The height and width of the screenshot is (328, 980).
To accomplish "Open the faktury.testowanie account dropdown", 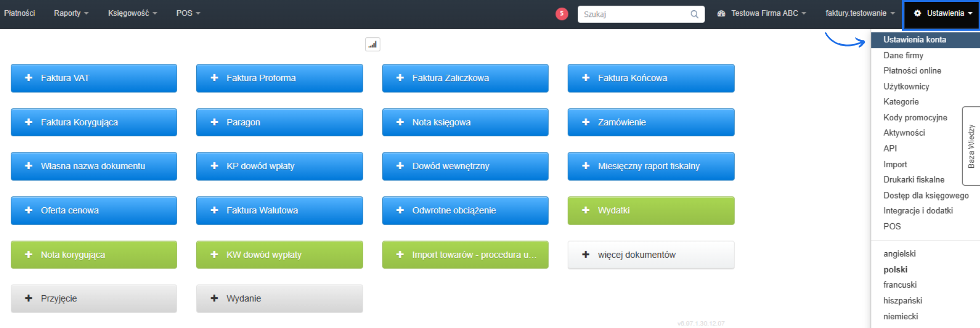I will tap(860, 13).
